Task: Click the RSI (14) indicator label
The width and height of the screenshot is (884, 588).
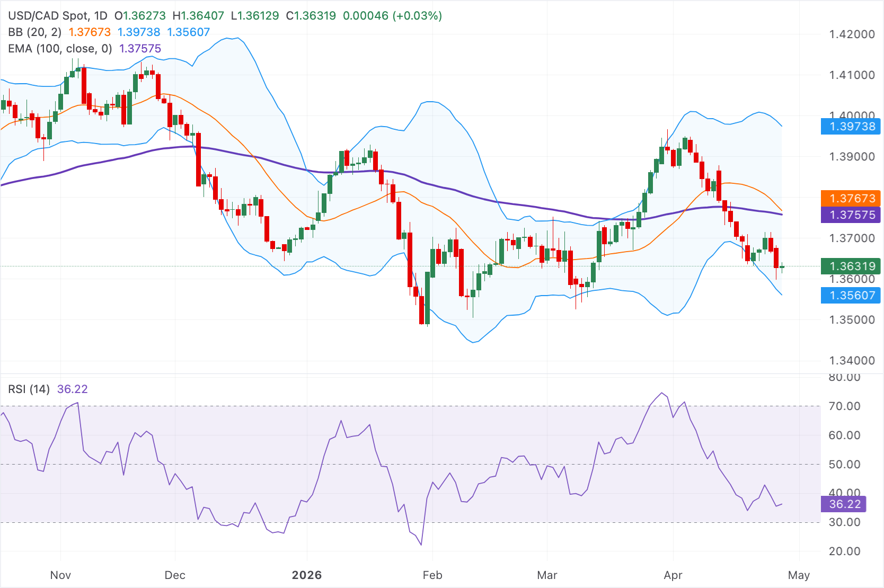Action: coord(29,389)
